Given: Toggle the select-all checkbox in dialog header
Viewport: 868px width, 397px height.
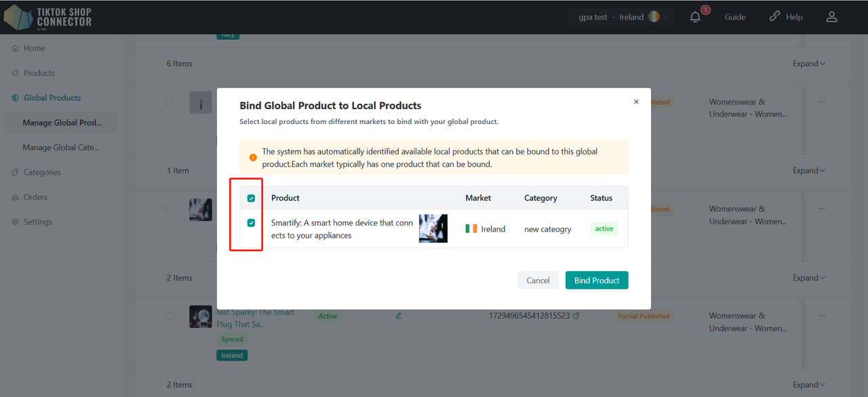Looking at the screenshot, I should [x=252, y=198].
